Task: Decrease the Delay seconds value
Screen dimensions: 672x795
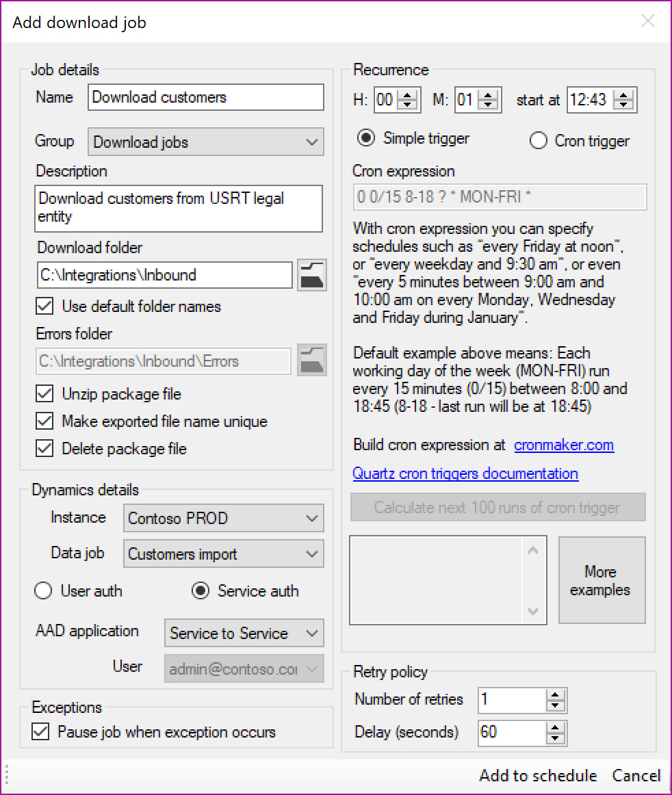Action: pyautogui.click(x=556, y=737)
